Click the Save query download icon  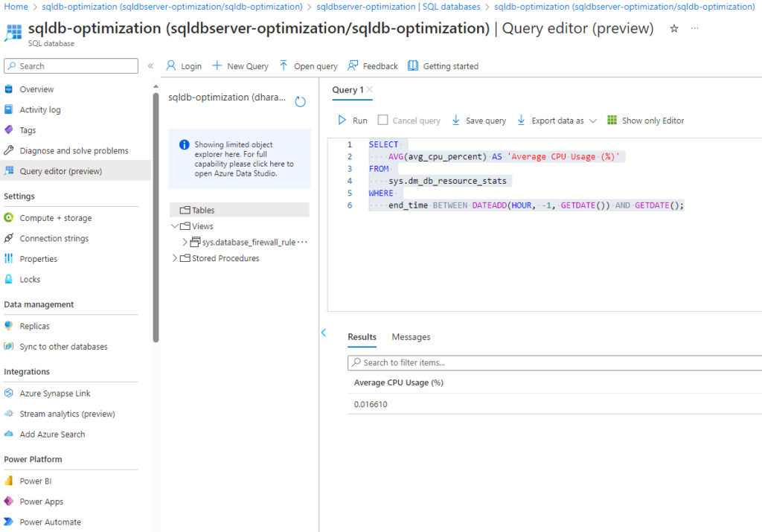tap(456, 121)
